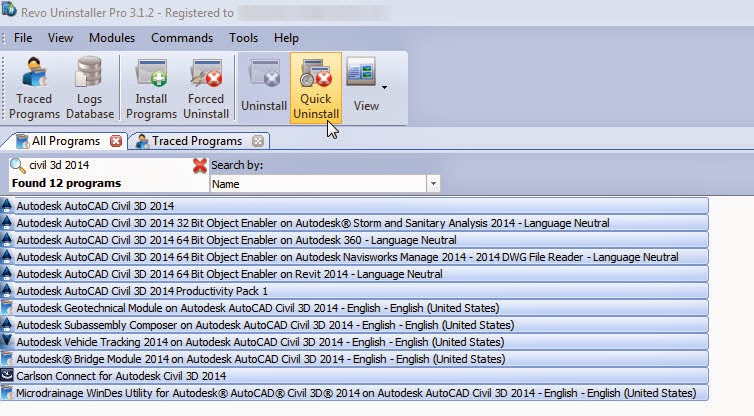Viewport: 754px width, 416px height.
Task: Click the icon beside Bridge Module 2014 entry
Action: coord(7,358)
